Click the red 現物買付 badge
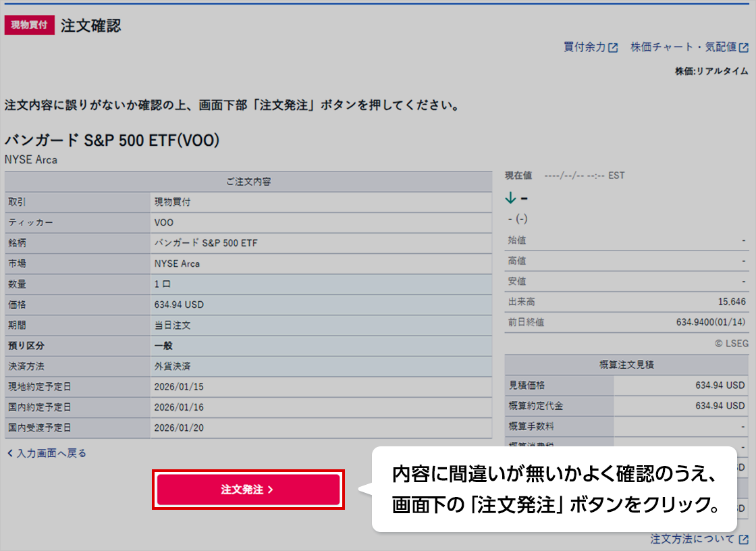756x551 pixels. coord(29,26)
